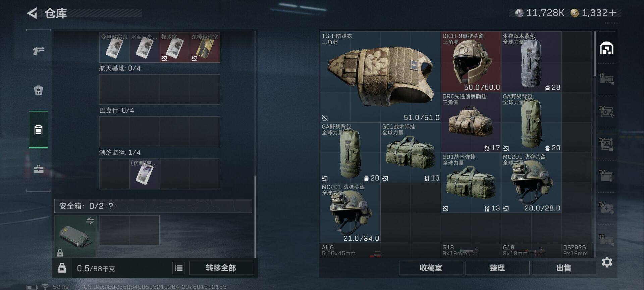Open the IV expansion box with plus
This screenshot has height=290, width=644.
[606, 208]
